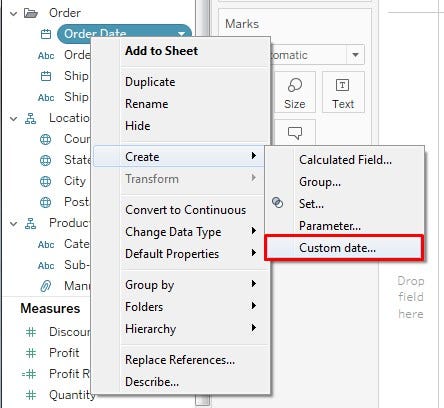
Task: Collapse the Order folder chevron
Action: [x=13, y=14]
